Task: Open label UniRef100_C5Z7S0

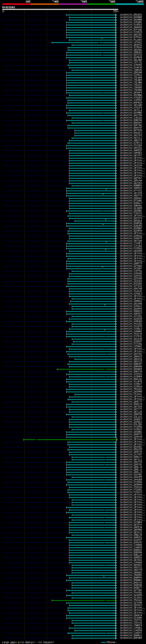Action: tap(131, 620)
